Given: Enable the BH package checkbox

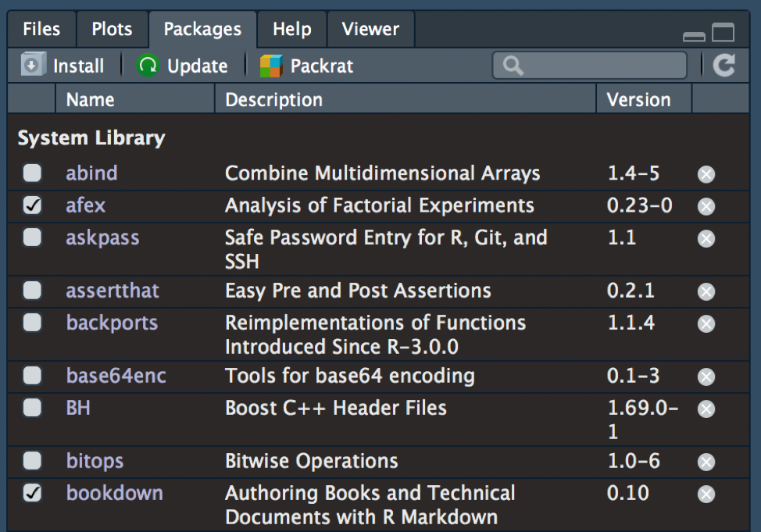Looking at the screenshot, I should point(32,408).
